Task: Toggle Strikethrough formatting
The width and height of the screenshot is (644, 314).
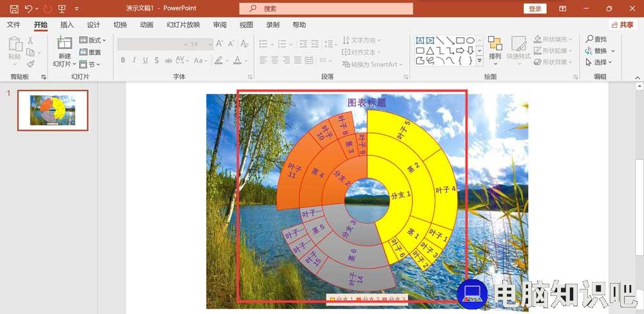Action: pos(168,60)
